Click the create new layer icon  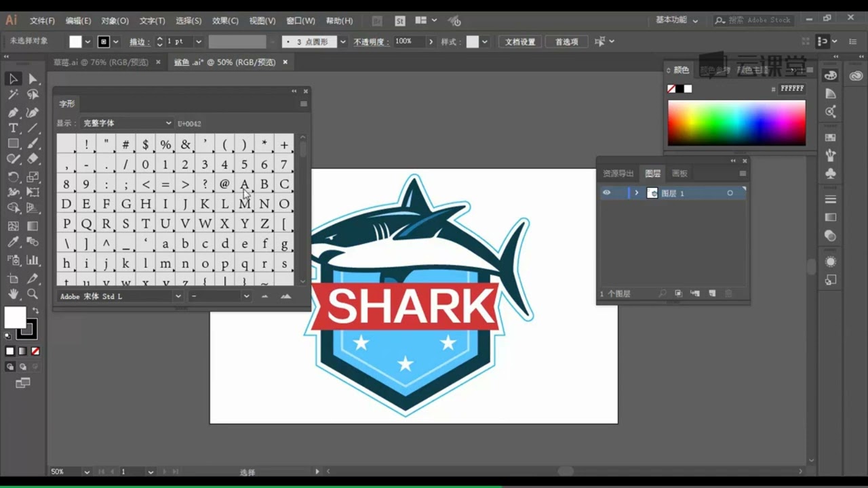tap(712, 293)
